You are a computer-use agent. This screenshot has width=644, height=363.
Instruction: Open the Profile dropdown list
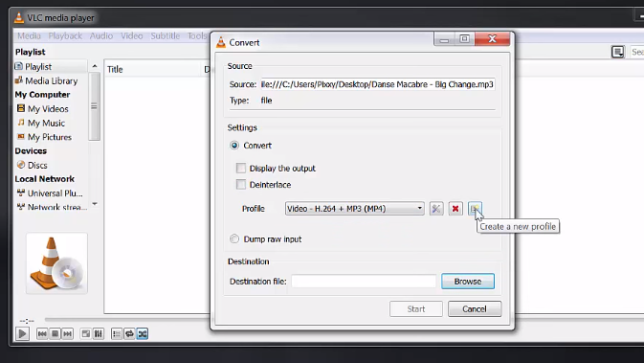(x=354, y=209)
